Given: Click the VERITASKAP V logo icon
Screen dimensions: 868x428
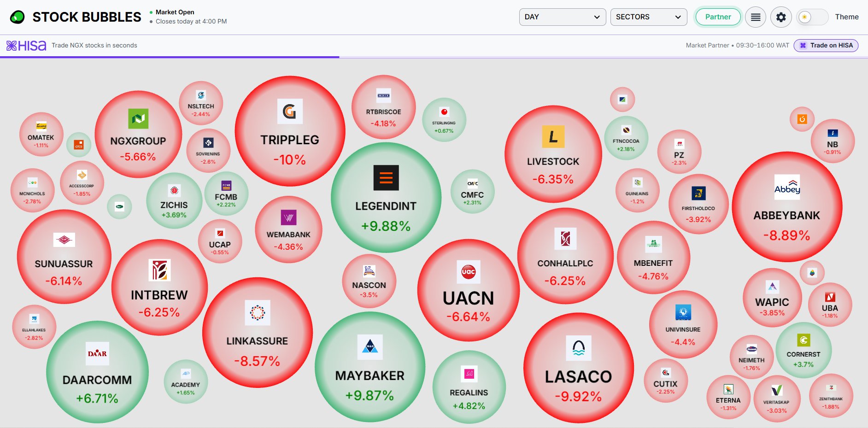Looking at the screenshot, I should click(777, 391).
